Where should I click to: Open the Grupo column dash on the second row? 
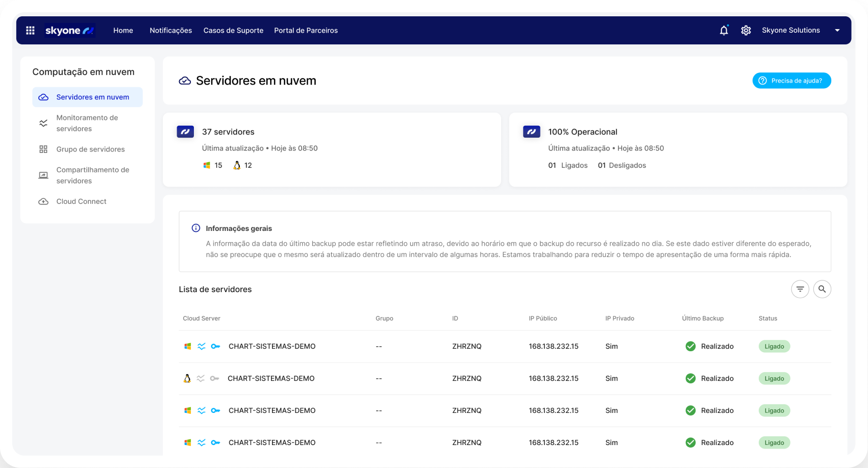[x=379, y=378]
